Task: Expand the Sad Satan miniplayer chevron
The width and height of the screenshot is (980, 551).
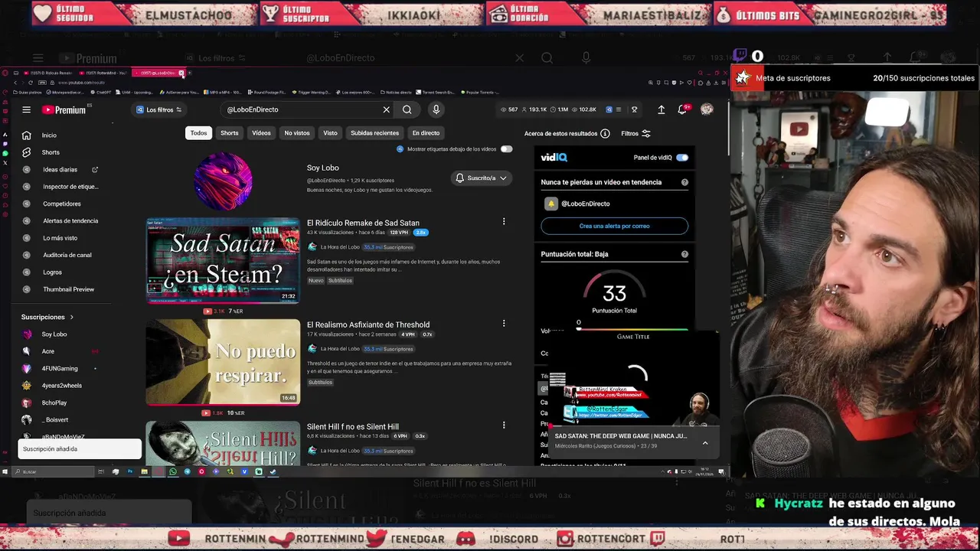Action: pyautogui.click(x=705, y=442)
